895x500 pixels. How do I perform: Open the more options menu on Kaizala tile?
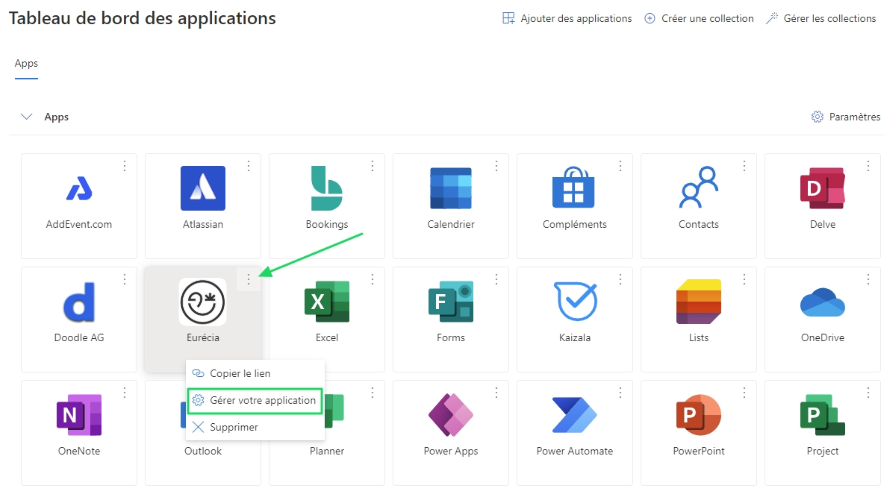[x=620, y=279]
